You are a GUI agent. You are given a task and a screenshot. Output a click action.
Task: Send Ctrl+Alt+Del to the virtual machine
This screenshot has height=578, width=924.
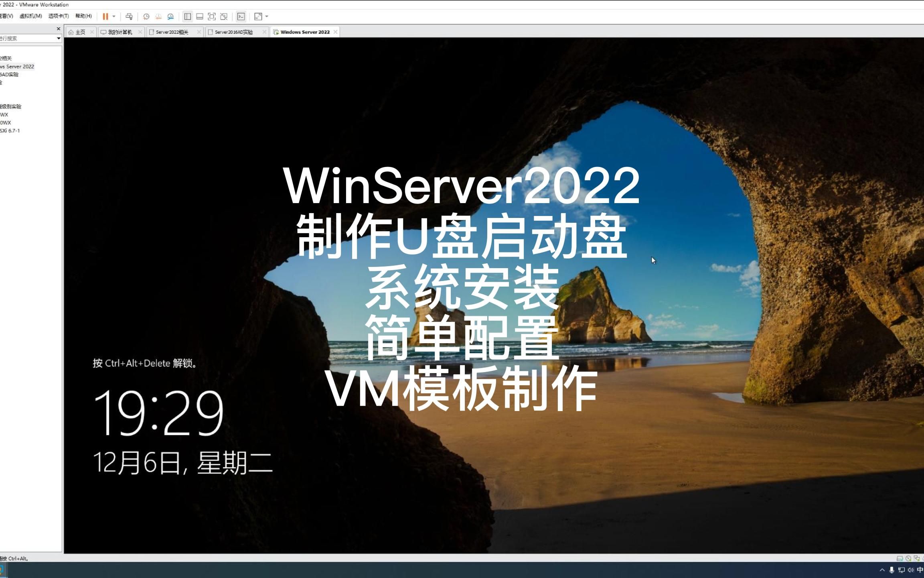pos(129,16)
